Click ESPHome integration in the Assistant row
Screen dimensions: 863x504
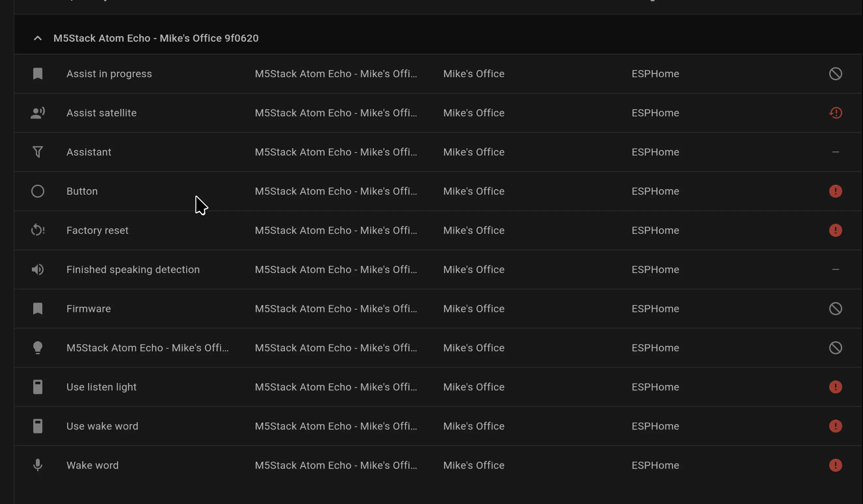tap(655, 152)
